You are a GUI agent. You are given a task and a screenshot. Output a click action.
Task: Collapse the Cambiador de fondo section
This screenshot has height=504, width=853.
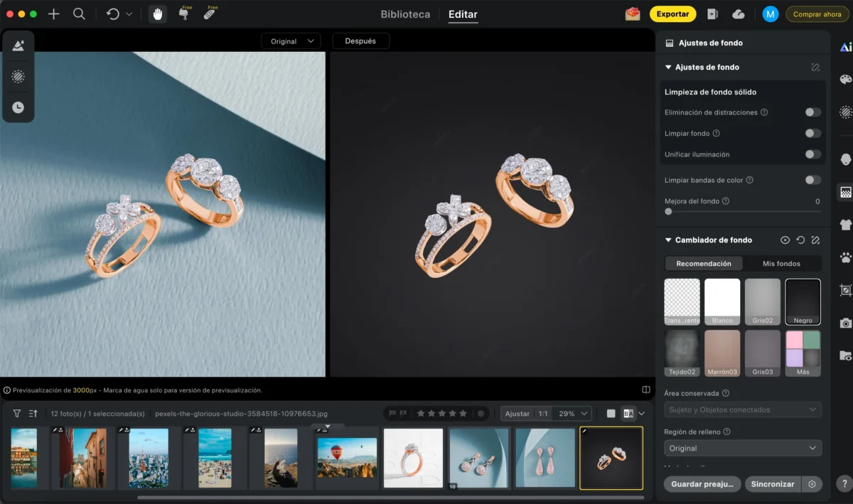[668, 240]
